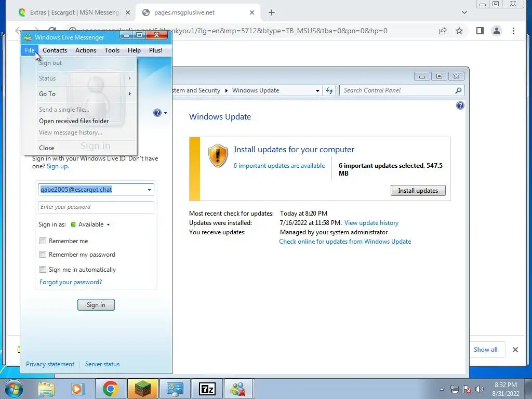Viewport: 532px width, 399px height.
Task: Open View update history link
Action: 371,223
